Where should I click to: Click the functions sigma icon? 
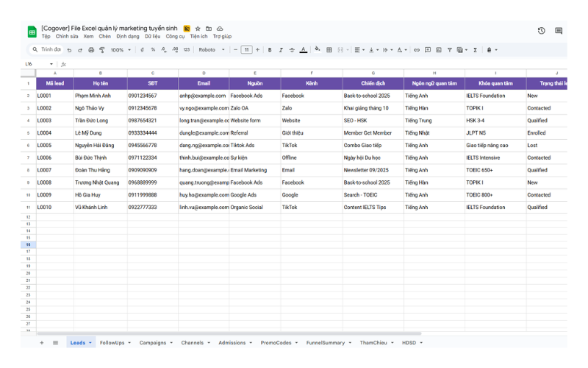pyautogui.click(x=475, y=50)
